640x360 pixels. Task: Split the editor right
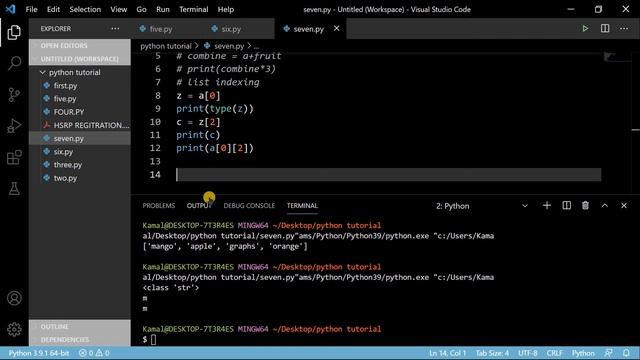click(605, 29)
